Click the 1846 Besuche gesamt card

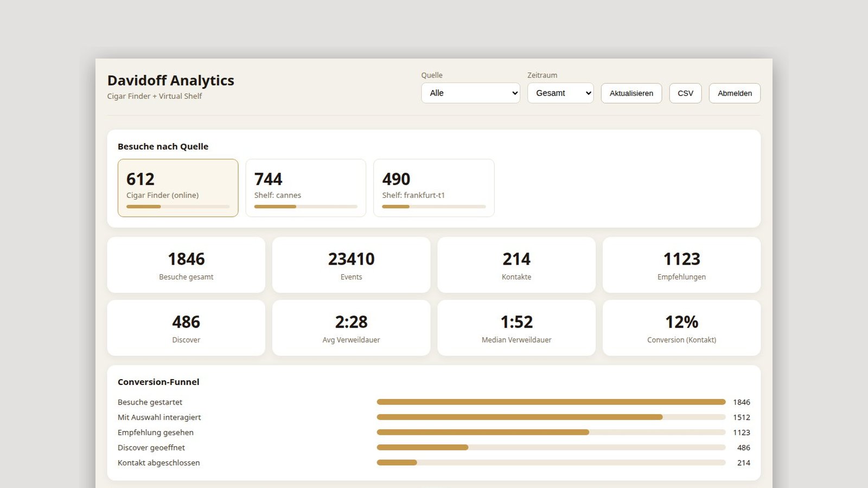click(x=186, y=265)
